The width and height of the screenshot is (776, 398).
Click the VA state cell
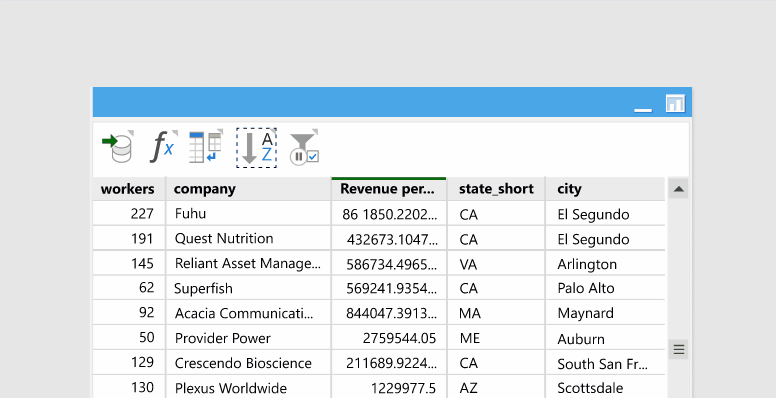point(496,264)
